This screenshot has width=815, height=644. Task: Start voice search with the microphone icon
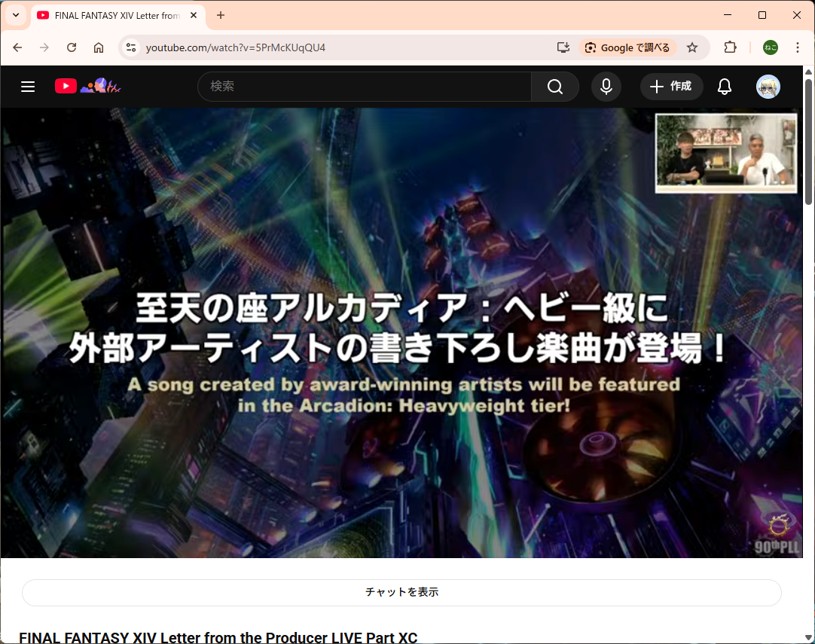606,87
